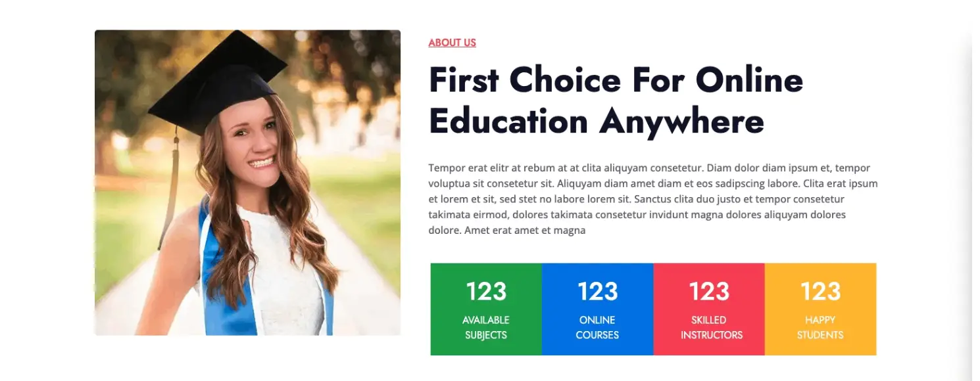
Task: Click the shadowed panel edge at far right
Action: point(975,190)
